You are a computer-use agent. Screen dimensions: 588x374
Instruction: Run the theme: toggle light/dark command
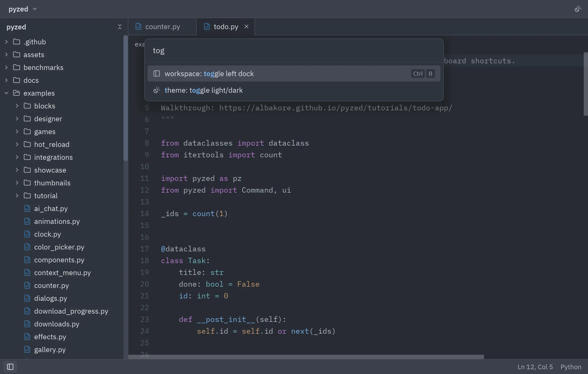click(x=294, y=90)
